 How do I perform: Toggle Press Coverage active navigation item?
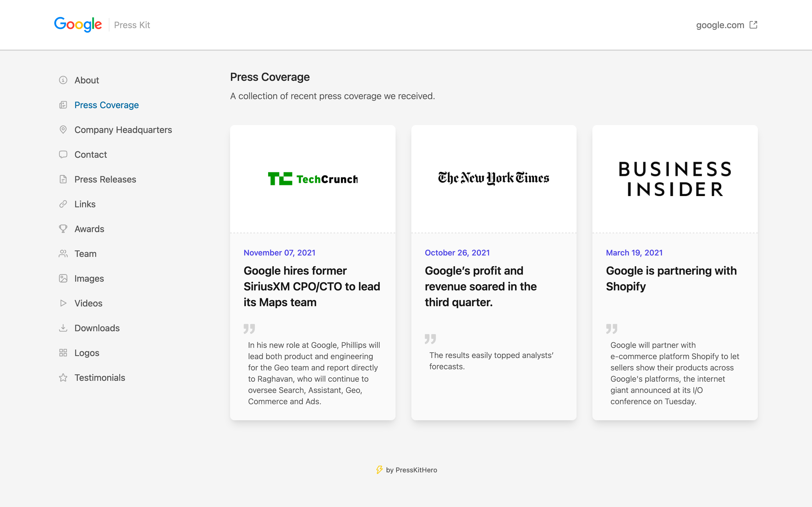point(107,104)
